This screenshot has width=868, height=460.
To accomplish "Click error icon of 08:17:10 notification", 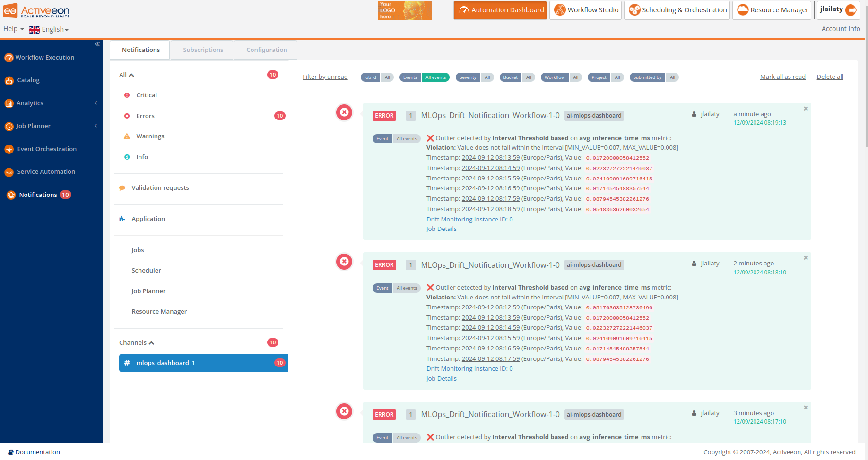I will (x=344, y=411).
